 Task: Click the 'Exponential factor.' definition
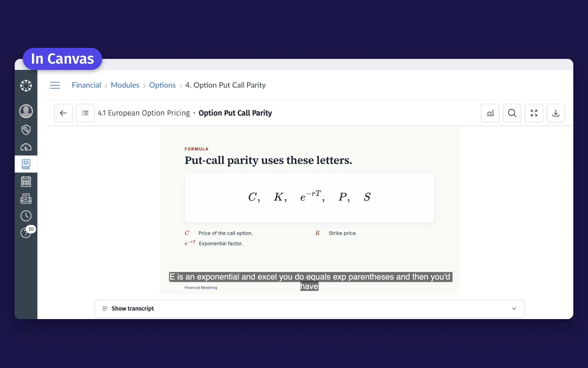pyautogui.click(x=220, y=243)
